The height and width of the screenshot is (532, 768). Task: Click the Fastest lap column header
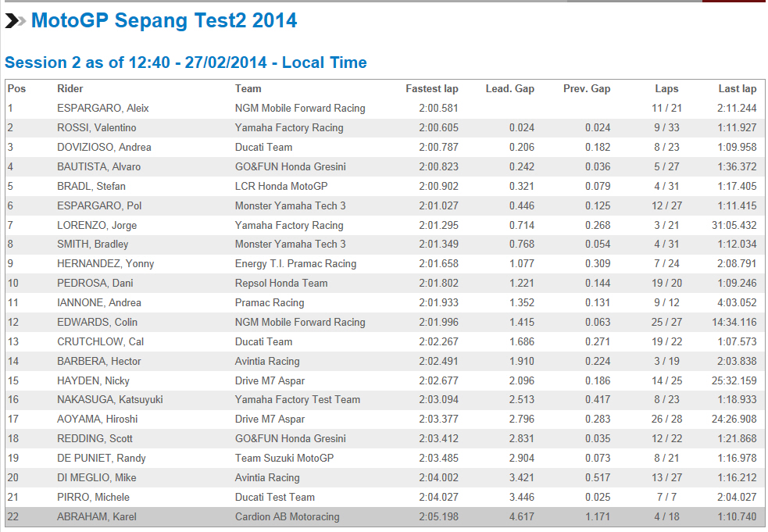(432, 89)
